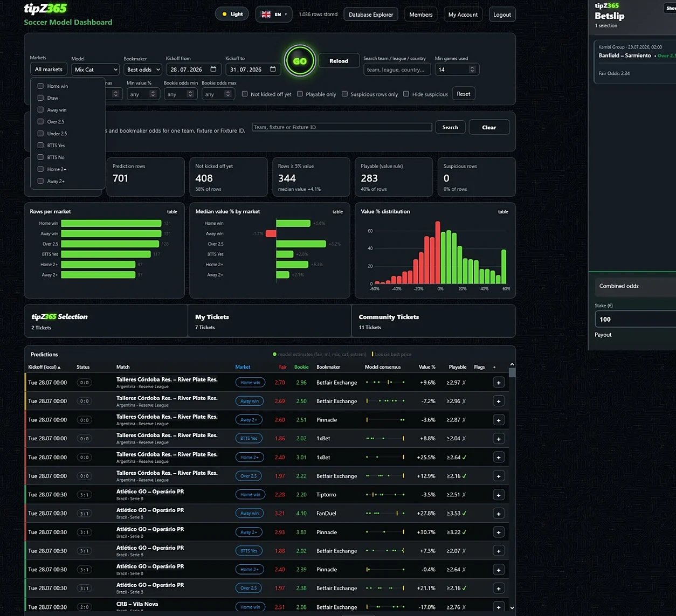Toggle the Light theme switch
The image size is (676, 616).
coord(232,14)
